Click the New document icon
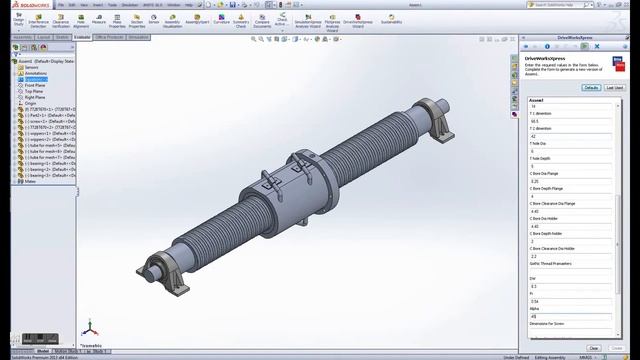Viewport: 640px width, 360px height. pyautogui.click(x=209, y=5)
